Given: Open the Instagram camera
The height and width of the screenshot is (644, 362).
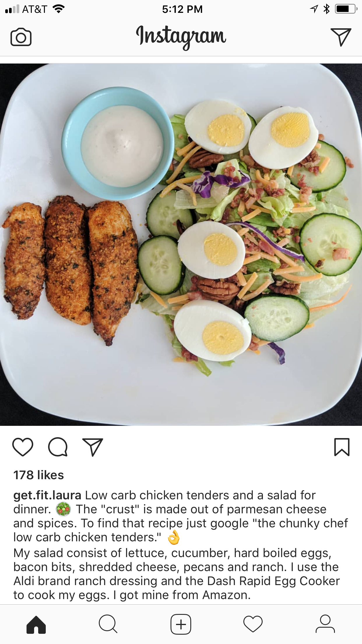Looking at the screenshot, I should click(21, 37).
